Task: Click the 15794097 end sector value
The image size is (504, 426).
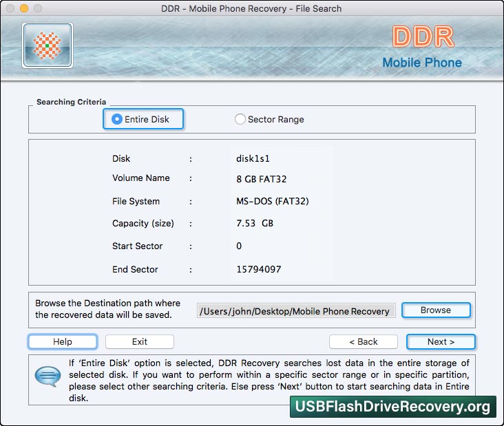Action: click(259, 269)
